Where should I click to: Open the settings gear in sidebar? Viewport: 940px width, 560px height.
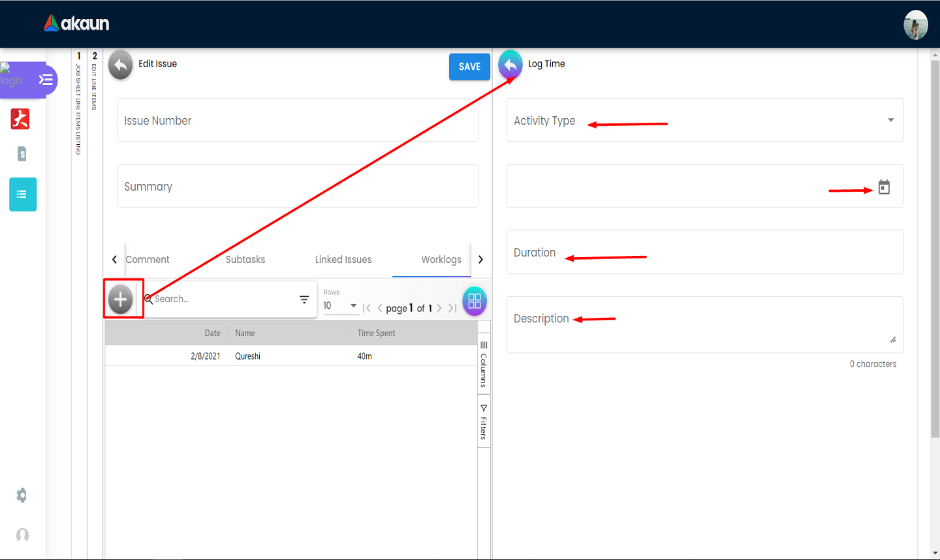coord(22,495)
